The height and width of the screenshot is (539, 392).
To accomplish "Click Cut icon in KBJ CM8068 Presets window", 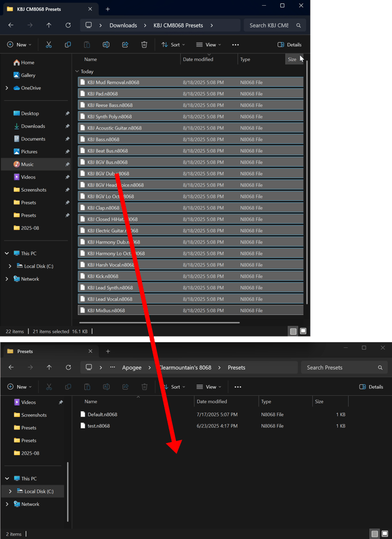I will pyautogui.click(x=49, y=44).
